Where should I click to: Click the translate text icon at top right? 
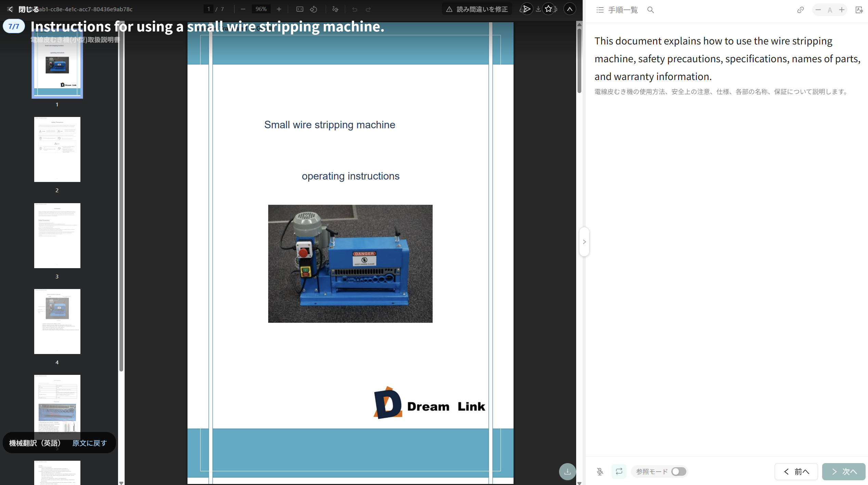pos(859,10)
